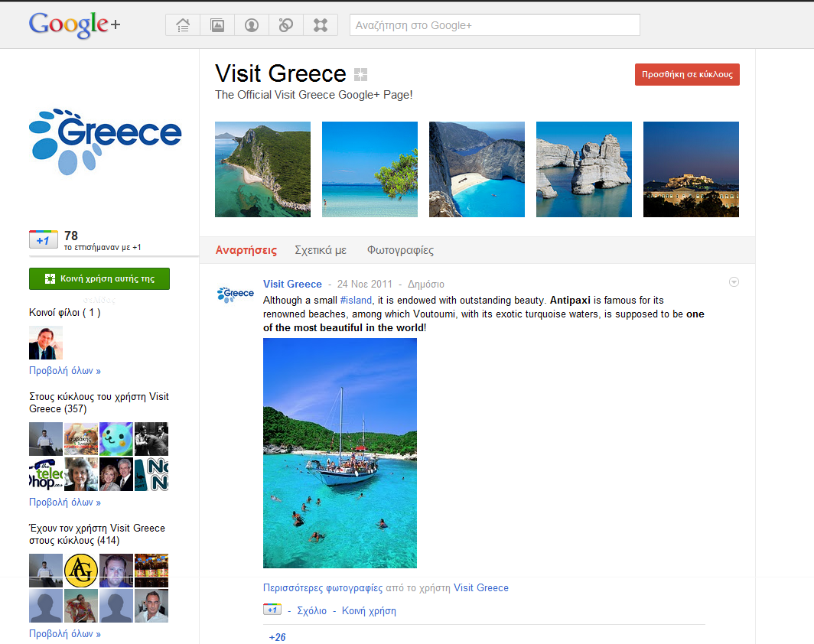The width and height of the screenshot is (814, 644).
Task: Click into the Google+ search field
Action: point(494,25)
